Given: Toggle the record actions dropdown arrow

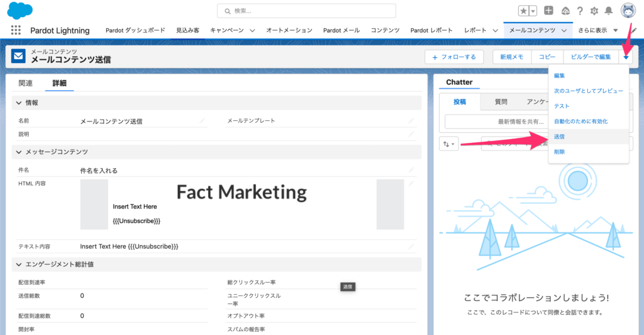Looking at the screenshot, I should 626,57.
